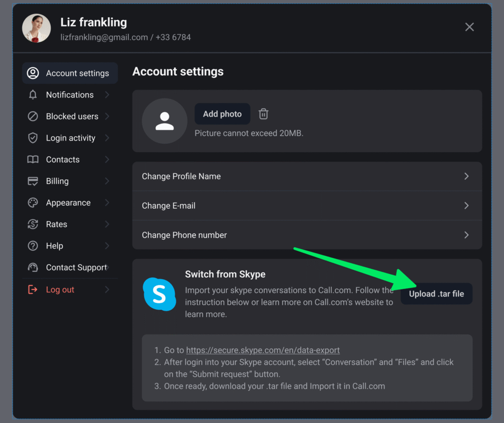Click the Rates currency icon
Image resolution: width=504 pixels, height=423 pixels.
click(33, 225)
